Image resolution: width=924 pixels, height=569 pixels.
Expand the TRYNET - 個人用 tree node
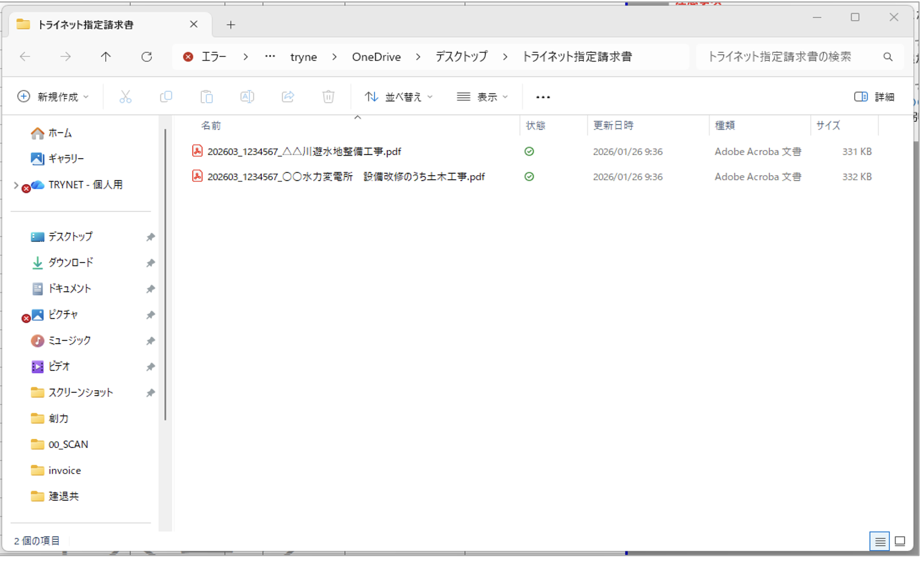coord(16,185)
